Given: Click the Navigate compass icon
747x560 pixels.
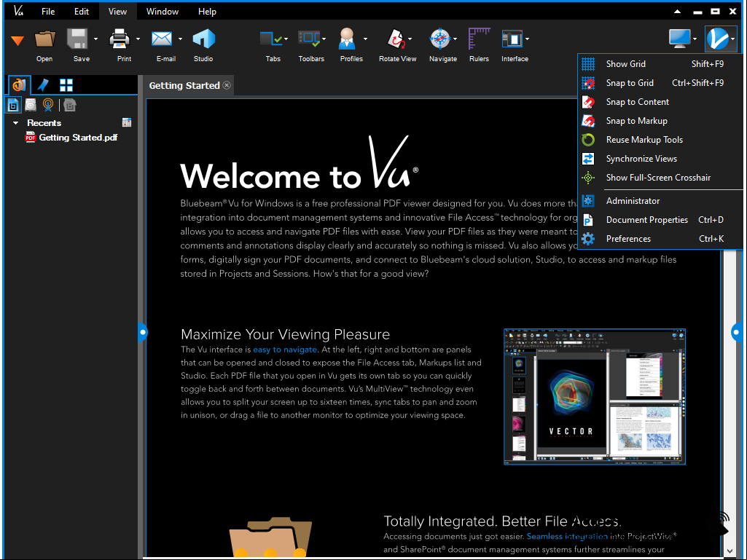Looking at the screenshot, I should click(x=439, y=39).
